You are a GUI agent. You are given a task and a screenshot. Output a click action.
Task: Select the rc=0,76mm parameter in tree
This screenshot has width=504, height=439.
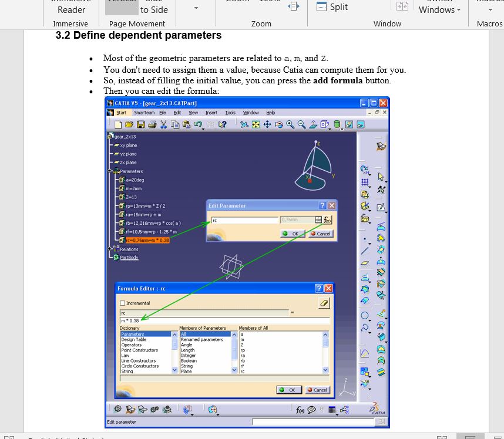(147, 240)
